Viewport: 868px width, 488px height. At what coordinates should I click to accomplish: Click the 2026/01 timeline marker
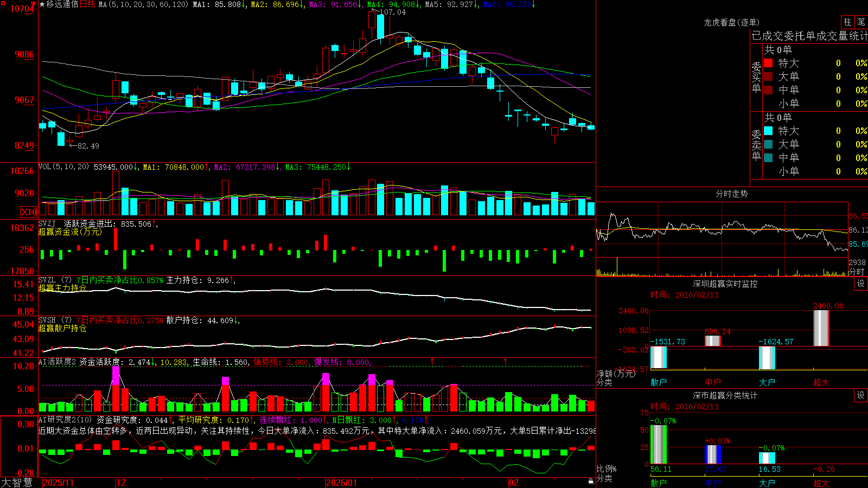(342, 483)
